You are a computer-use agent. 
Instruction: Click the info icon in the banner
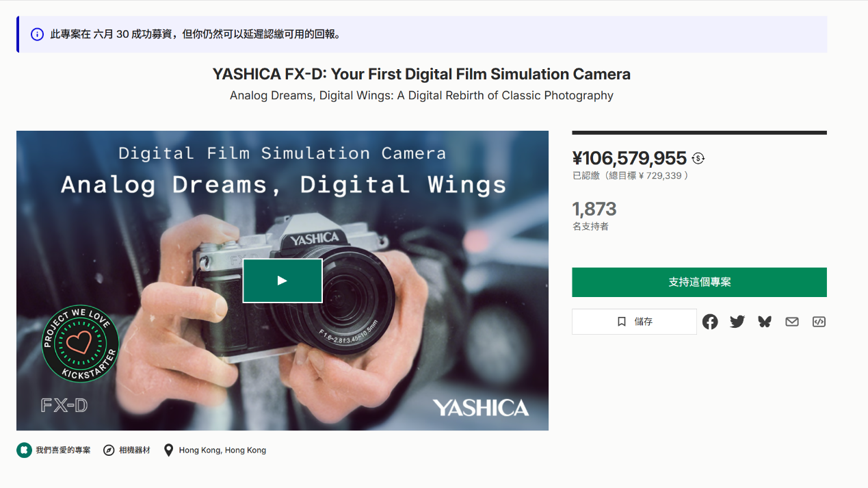[37, 34]
